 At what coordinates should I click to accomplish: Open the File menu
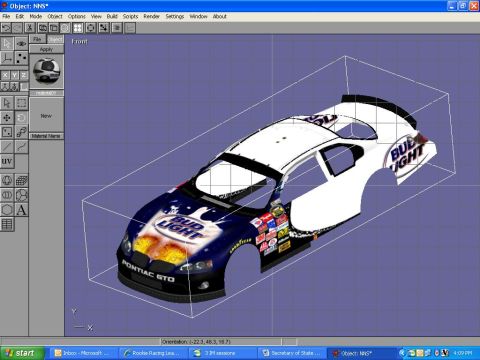(6, 16)
